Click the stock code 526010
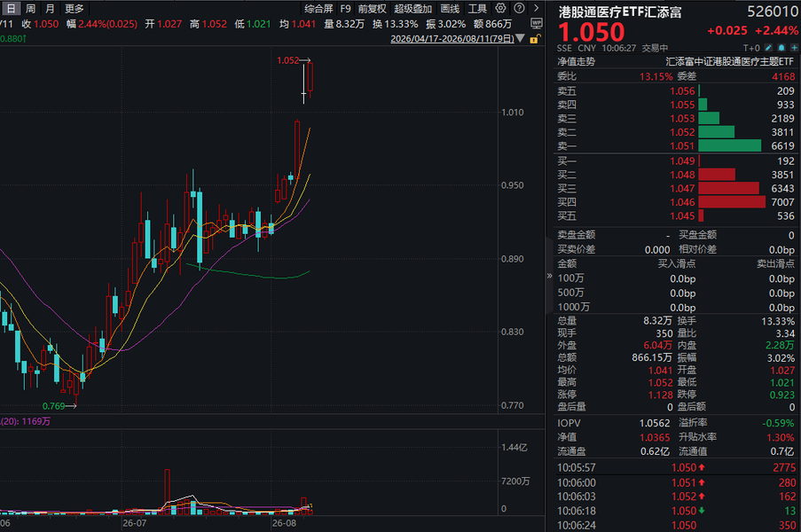Image resolution: width=801 pixels, height=532 pixels. point(773,12)
